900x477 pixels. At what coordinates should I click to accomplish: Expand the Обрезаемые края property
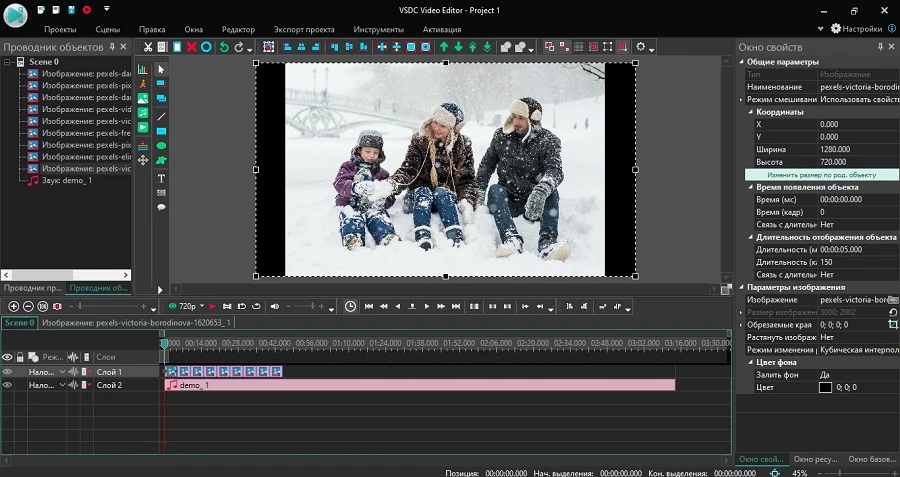tap(741, 325)
